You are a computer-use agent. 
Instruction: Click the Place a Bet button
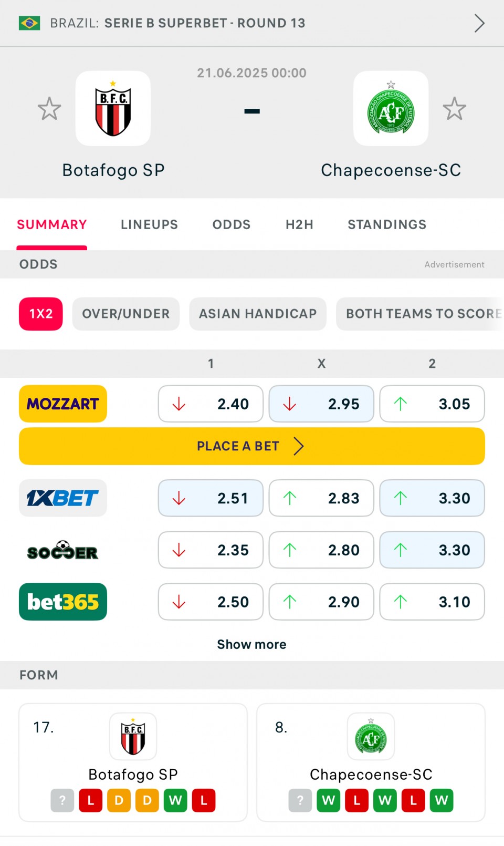pyautogui.click(x=252, y=446)
